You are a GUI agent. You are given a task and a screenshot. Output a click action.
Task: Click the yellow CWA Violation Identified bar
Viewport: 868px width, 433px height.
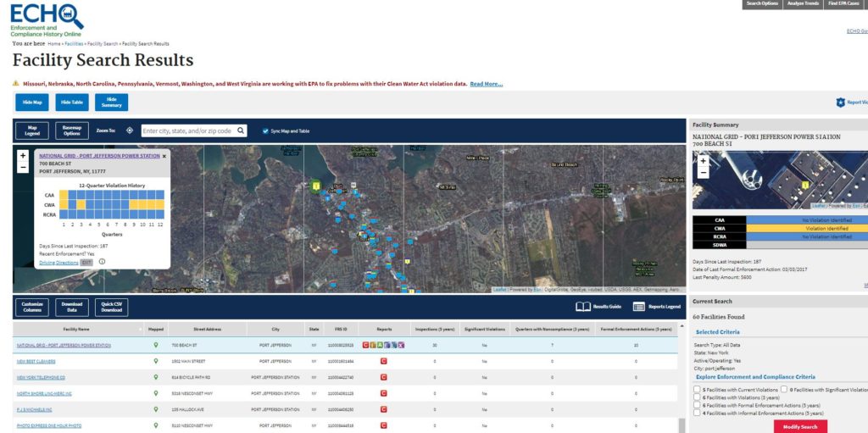click(807, 228)
